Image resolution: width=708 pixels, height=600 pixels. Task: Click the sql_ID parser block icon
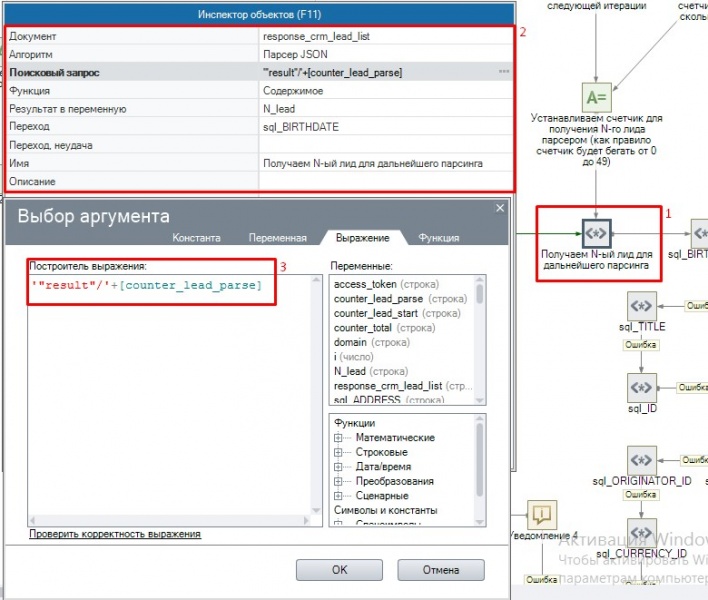point(641,387)
